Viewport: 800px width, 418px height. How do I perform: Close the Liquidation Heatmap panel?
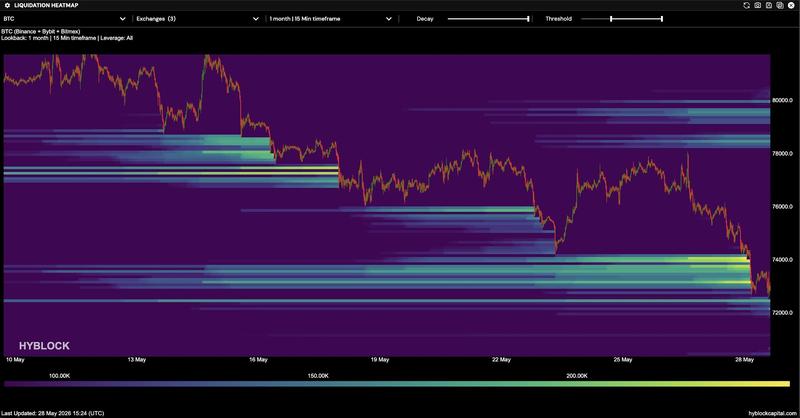791,5
